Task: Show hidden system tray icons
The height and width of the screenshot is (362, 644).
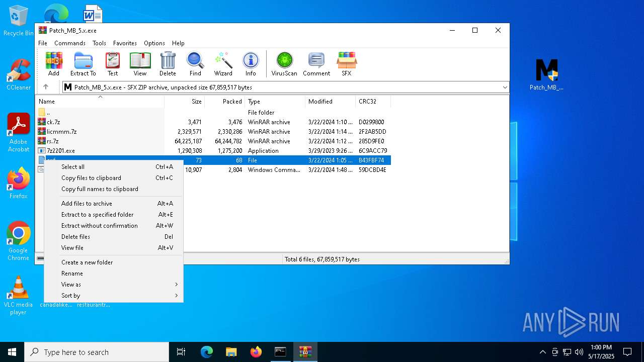Action: pos(542,352)
